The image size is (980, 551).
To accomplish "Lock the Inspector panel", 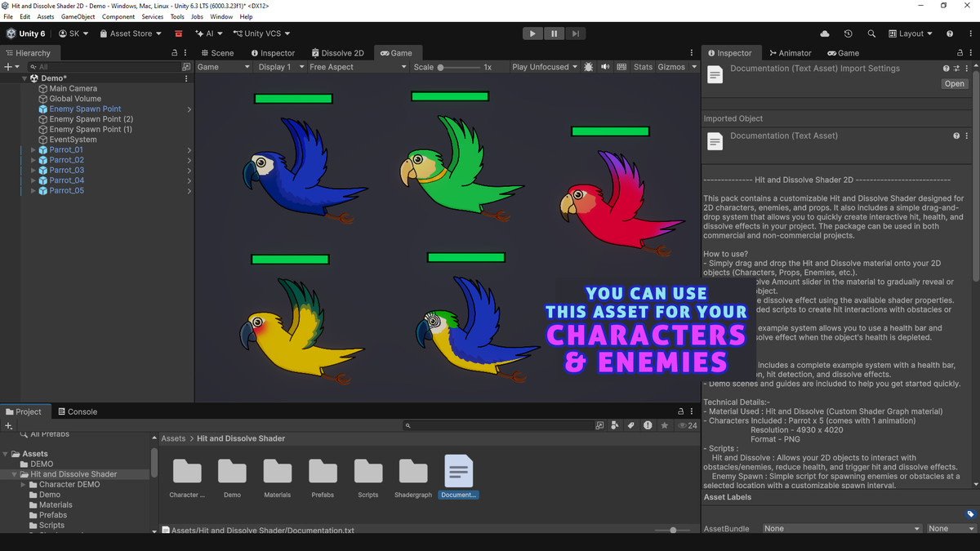I will point(958,52).
